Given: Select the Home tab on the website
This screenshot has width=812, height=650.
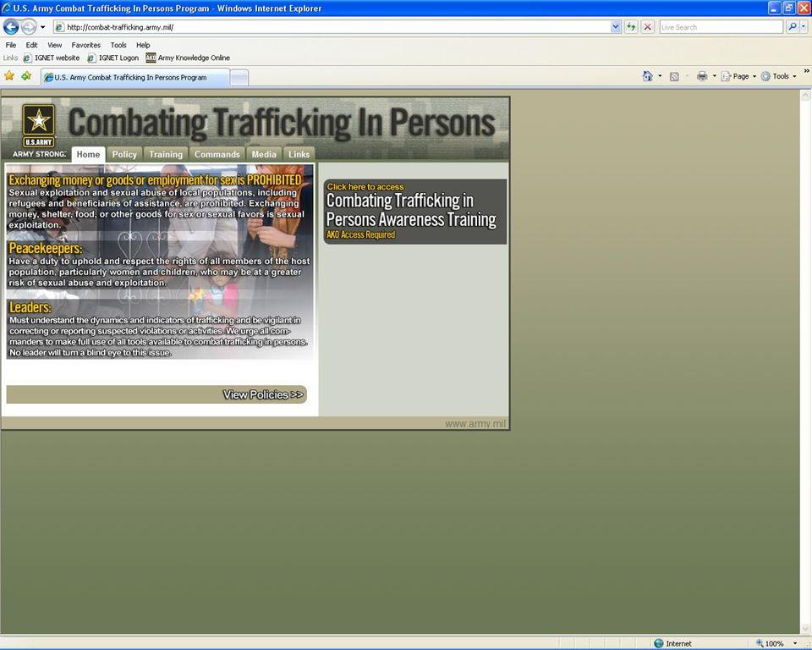Looking at the screenshot, I should pyautogui.click(x=88, y=155).
